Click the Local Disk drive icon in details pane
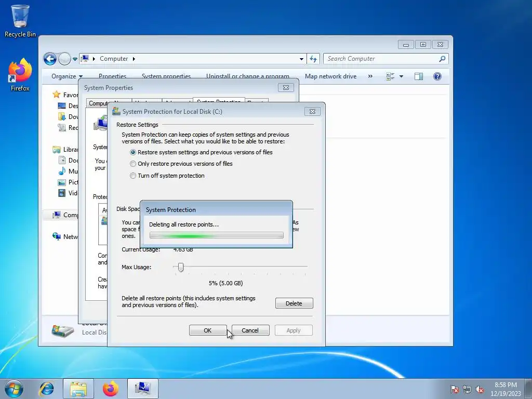Image resolution: width=532 pixels, height=399 pixels. pyautogui.click(x=62, y=330)
